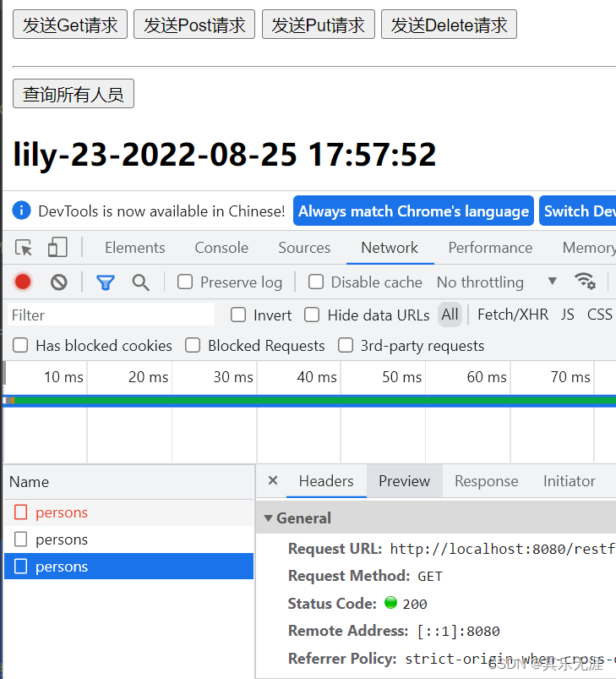Check Has blocked cookies checkbox
The image size is (616, 679).
point(20,346)
